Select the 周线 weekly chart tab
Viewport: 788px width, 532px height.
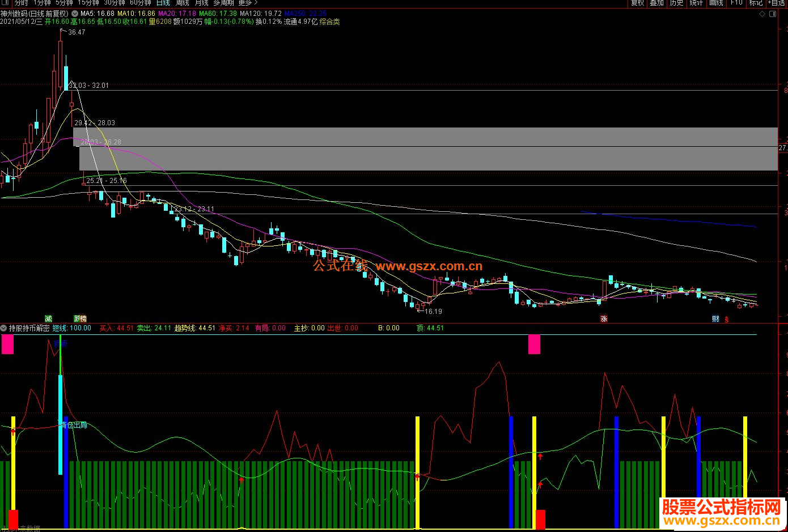point(183,3)
